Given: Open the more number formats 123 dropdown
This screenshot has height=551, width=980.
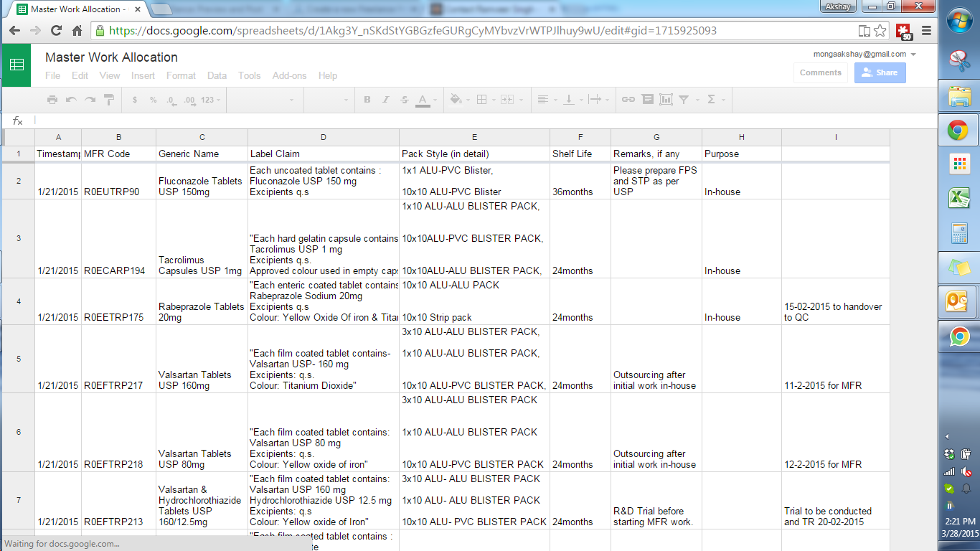Looking at the screenshot, I should 210,100.
